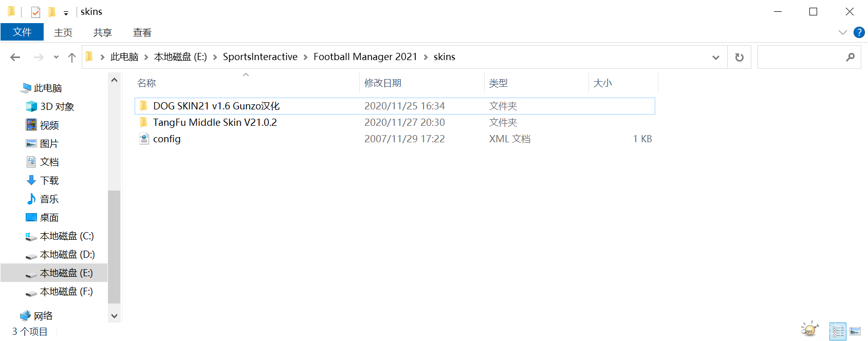
Task: Open recent locations dropdown arrow
Action: point(56,58)
